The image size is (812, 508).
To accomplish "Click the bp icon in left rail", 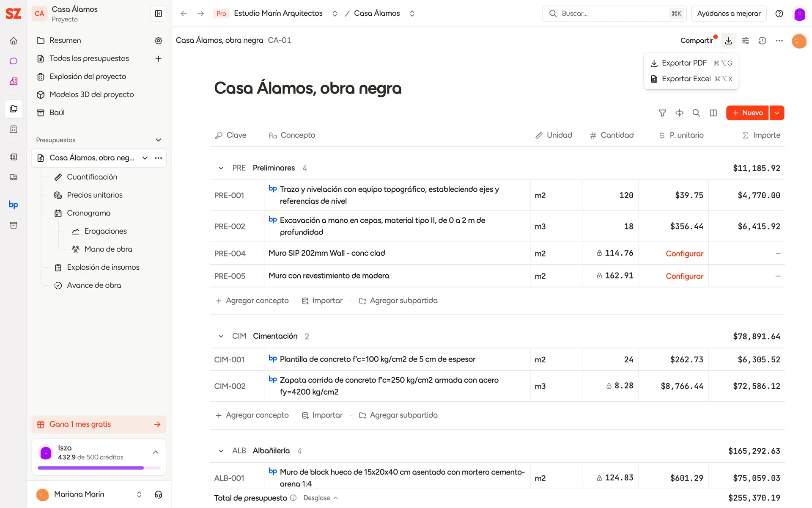I will tap(14, 205).
